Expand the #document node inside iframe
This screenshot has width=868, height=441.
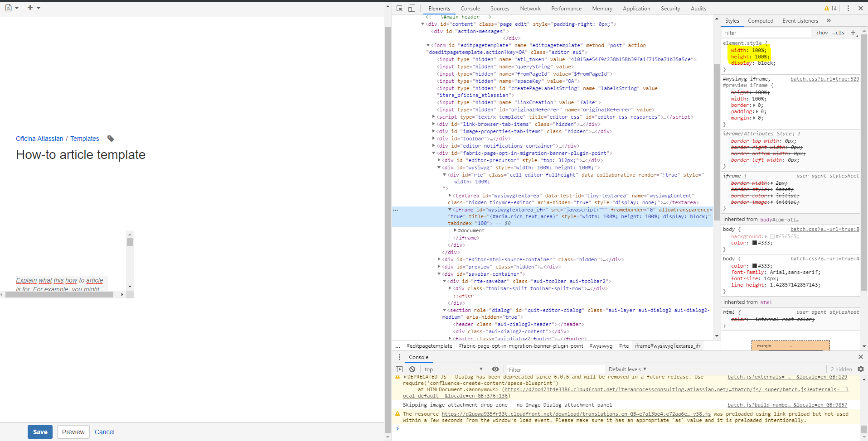pyautogui.click(x=455, y=230)
